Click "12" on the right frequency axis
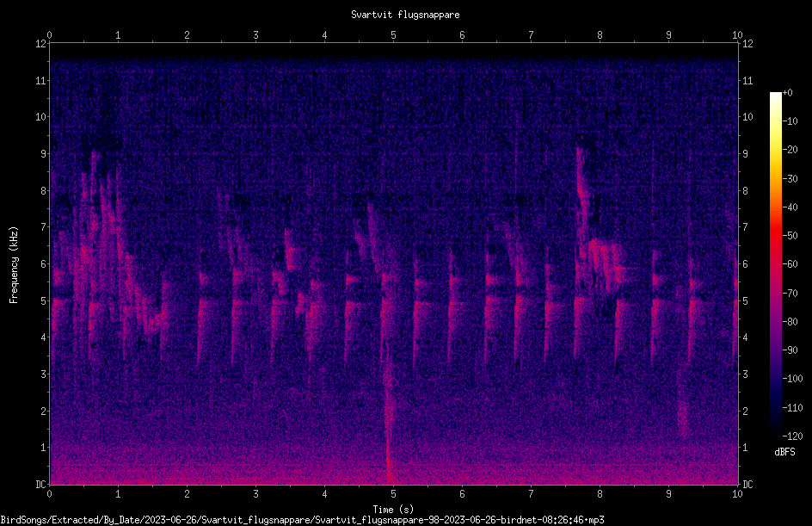Screen dimensions: 812x526 (x=747, y=44)
